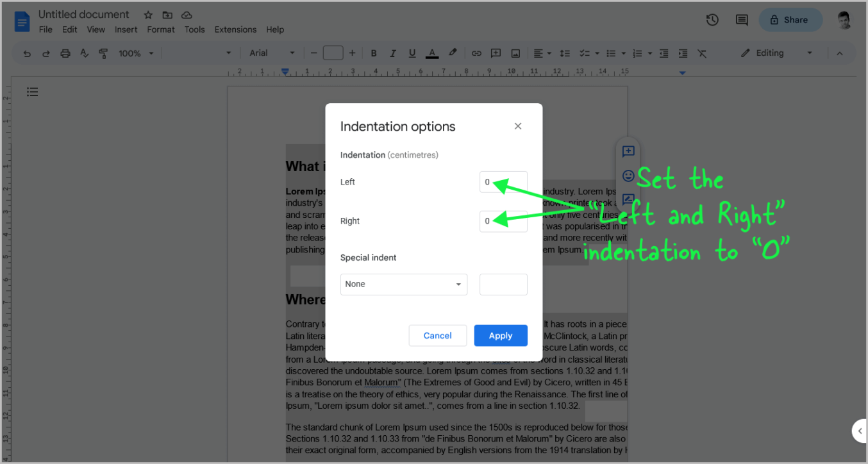
Task: Click the Cancel button
Action: [438, 336]
